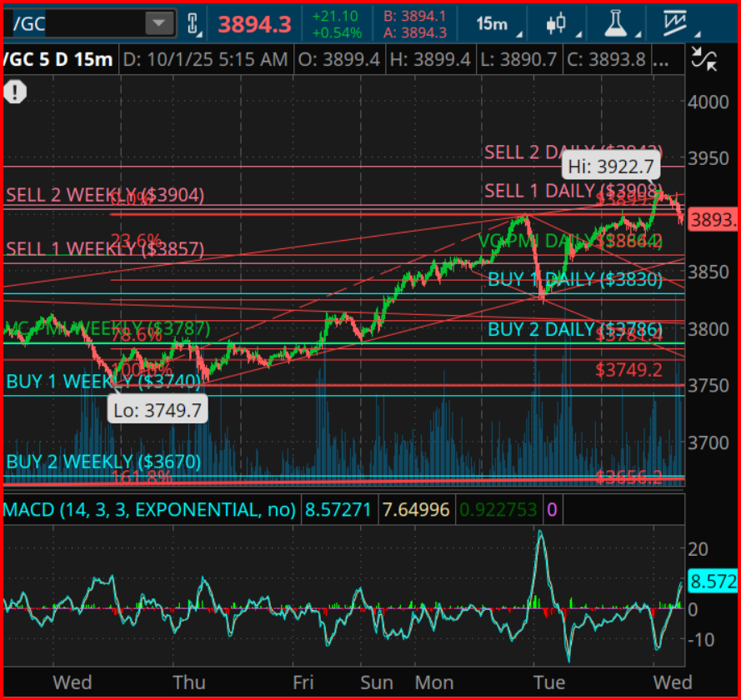Click the SELL 2 WEEKLY ($3904) level label

pyautogui.click(x=105, y=195)
